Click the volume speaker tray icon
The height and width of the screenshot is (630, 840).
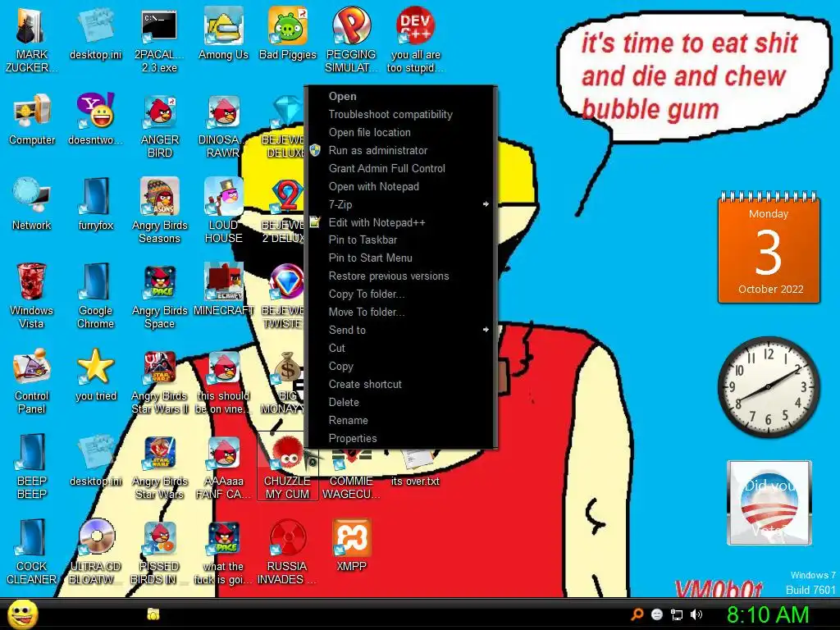coord(696,614)
